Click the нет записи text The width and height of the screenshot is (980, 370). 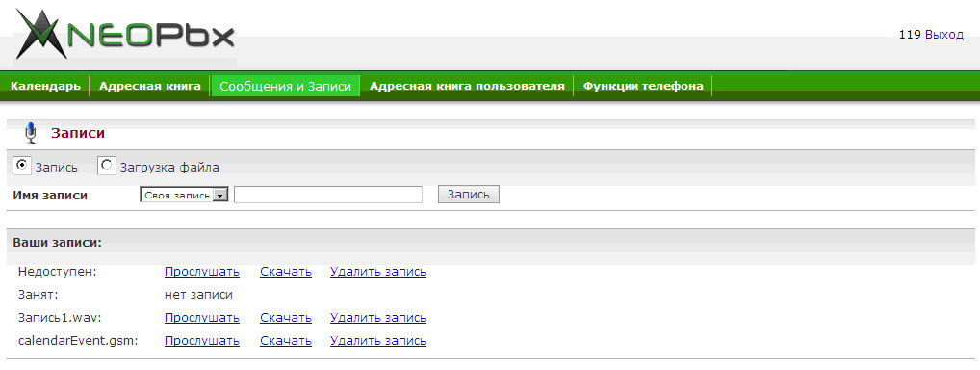coord(198,295)
